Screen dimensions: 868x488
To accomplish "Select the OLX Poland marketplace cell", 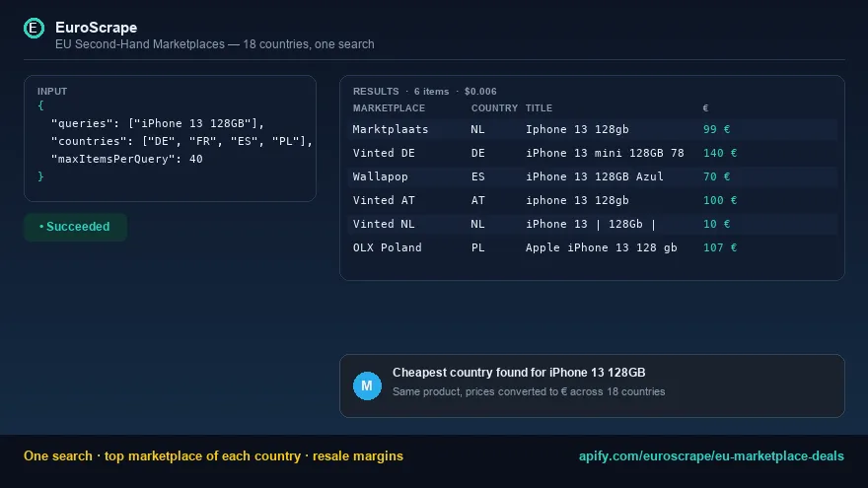I will pos(387,247).
